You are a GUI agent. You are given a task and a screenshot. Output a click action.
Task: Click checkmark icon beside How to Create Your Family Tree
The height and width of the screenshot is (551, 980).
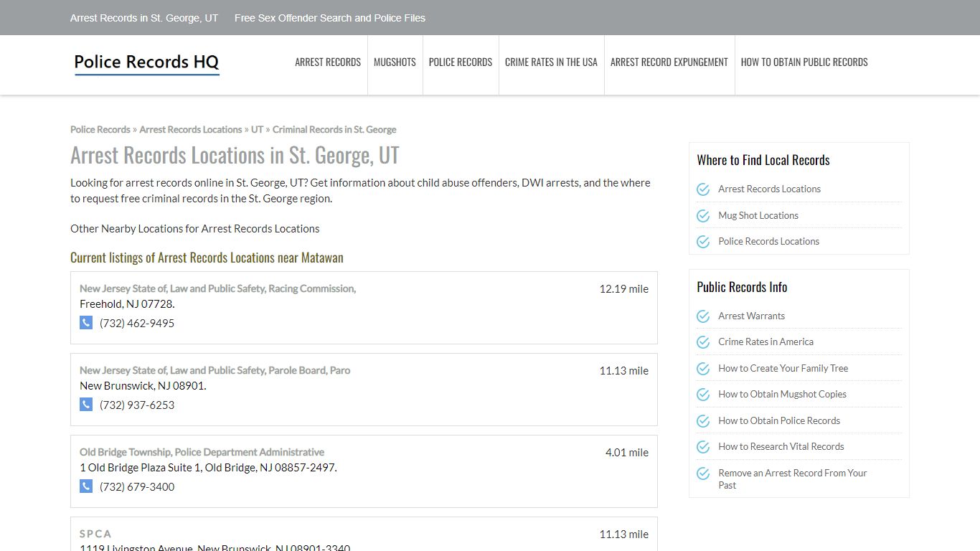tap(703, 369)
